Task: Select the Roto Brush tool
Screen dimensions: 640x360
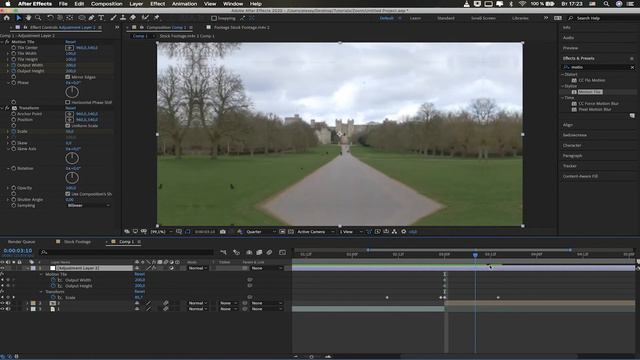Action: tap(145, 18)
